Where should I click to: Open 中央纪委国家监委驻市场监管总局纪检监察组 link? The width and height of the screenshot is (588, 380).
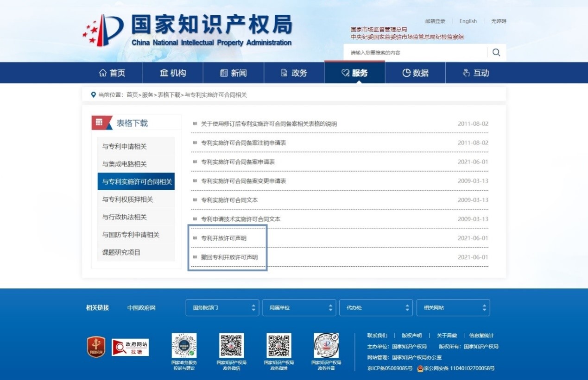point(407,37)
